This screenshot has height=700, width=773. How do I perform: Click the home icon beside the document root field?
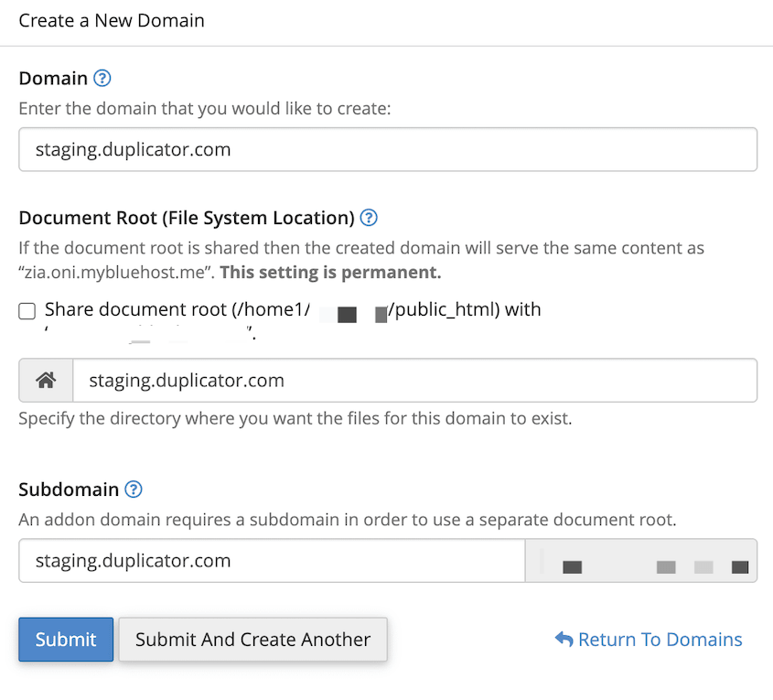click(x=45, y=380)
